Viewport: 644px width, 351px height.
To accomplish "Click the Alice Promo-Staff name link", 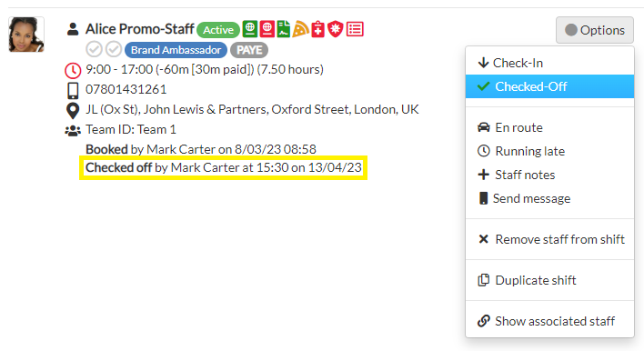I will pos(140,29).
